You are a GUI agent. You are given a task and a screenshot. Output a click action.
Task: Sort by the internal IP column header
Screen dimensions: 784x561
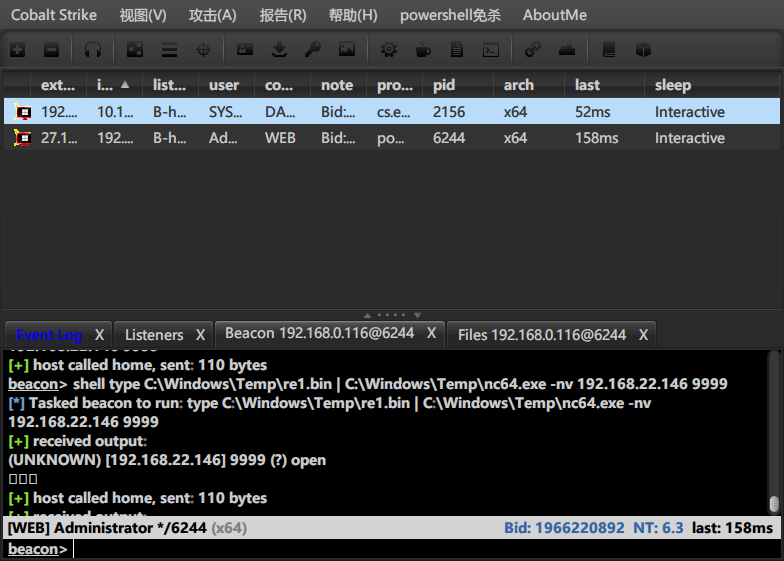click(114, 85)
